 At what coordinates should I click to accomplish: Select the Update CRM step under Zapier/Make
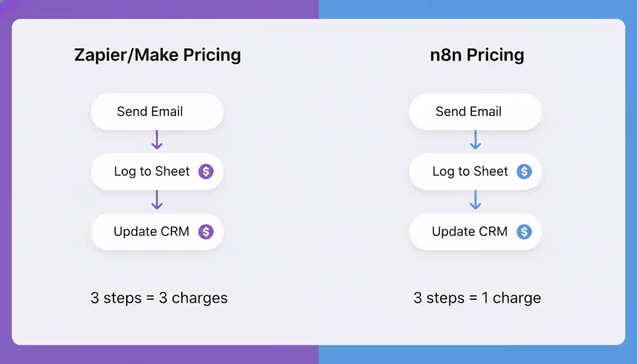[157, 231]
